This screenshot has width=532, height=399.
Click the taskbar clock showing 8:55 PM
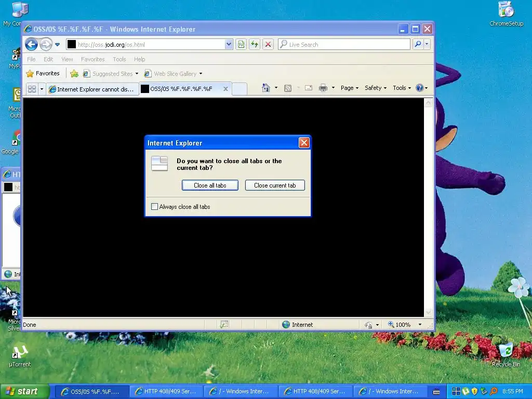click(512, 392)
